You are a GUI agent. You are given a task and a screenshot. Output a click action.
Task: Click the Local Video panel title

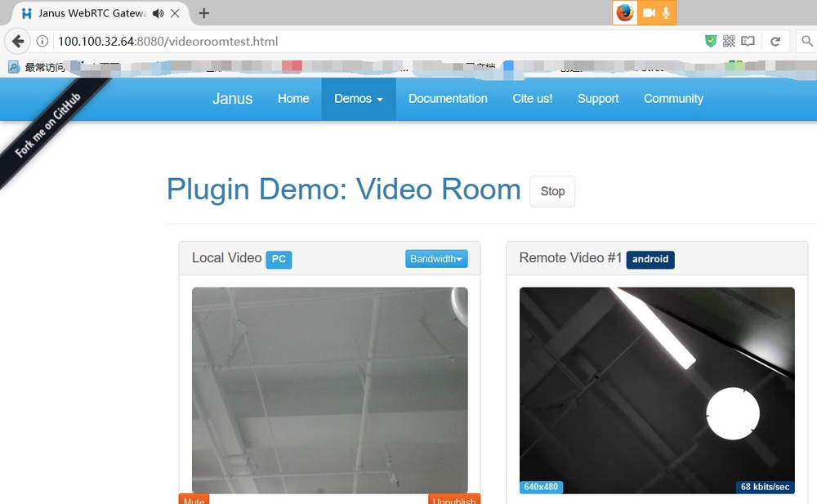pyautogui.click(x=226, y=258)
